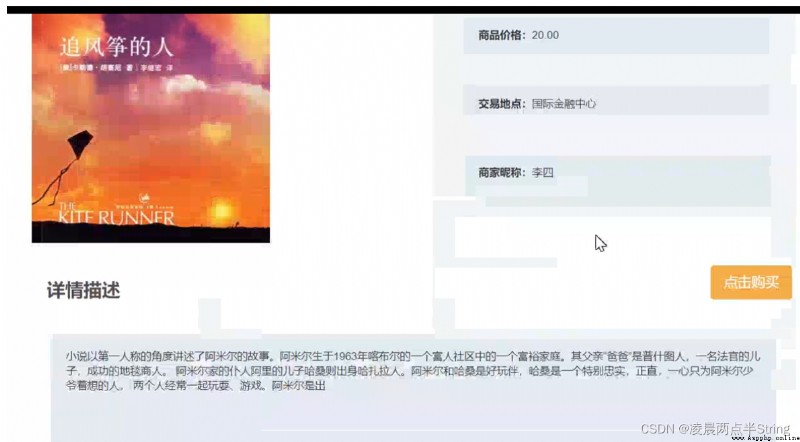Click the sun on the book cover
Viewport: 800px width, 442px height.
(222, 209)
